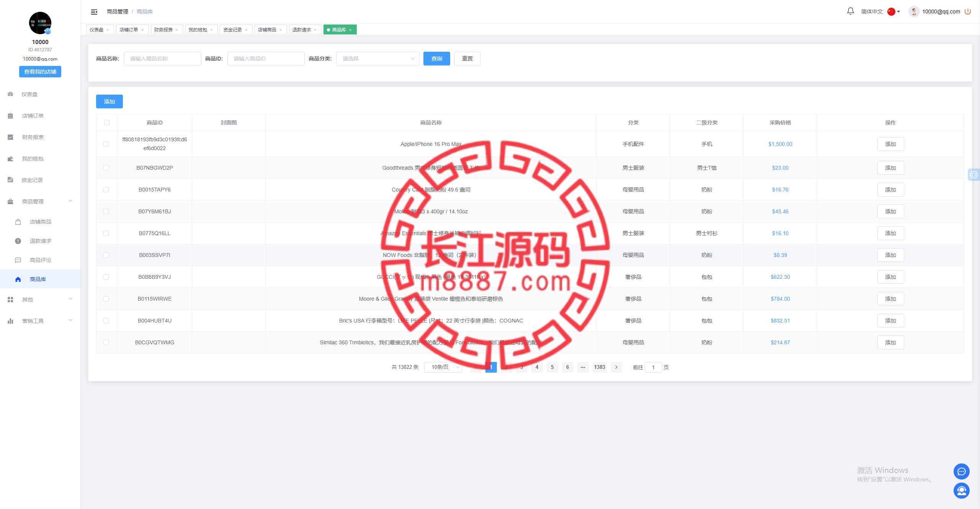Close the 我的钱包 tab
The image size is (980, 509).
pos(211,30)
